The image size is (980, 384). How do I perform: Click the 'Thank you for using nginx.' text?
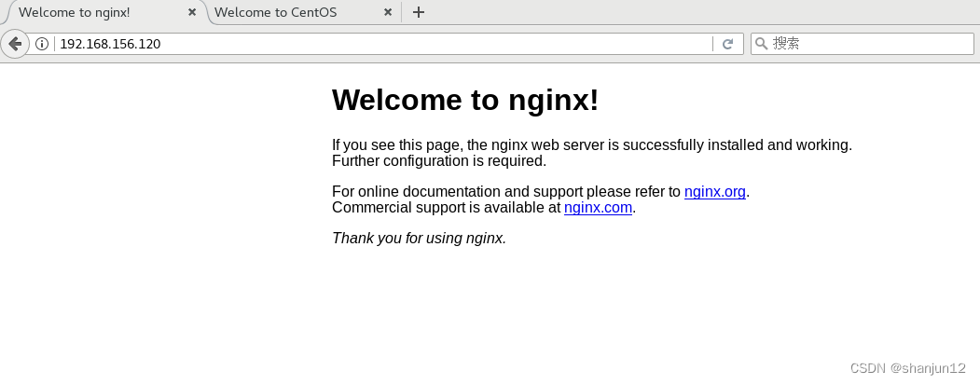(419, 238)
